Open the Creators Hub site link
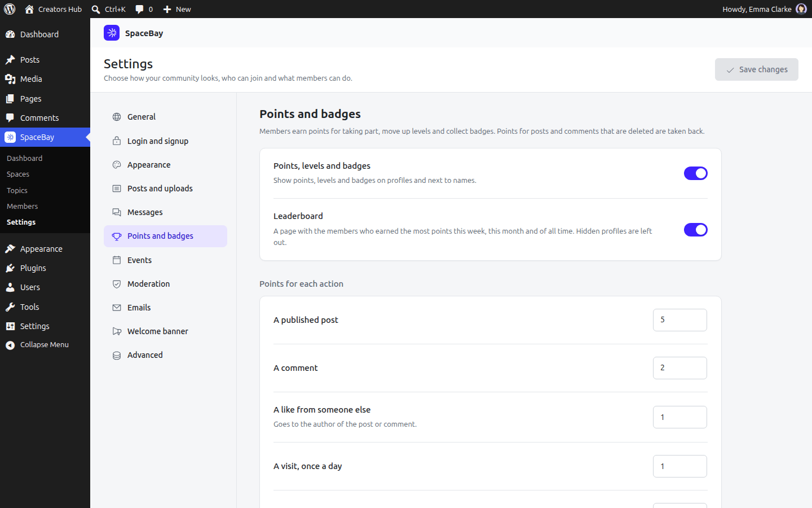Screen dimensions: 812x508 click(54, 9)
